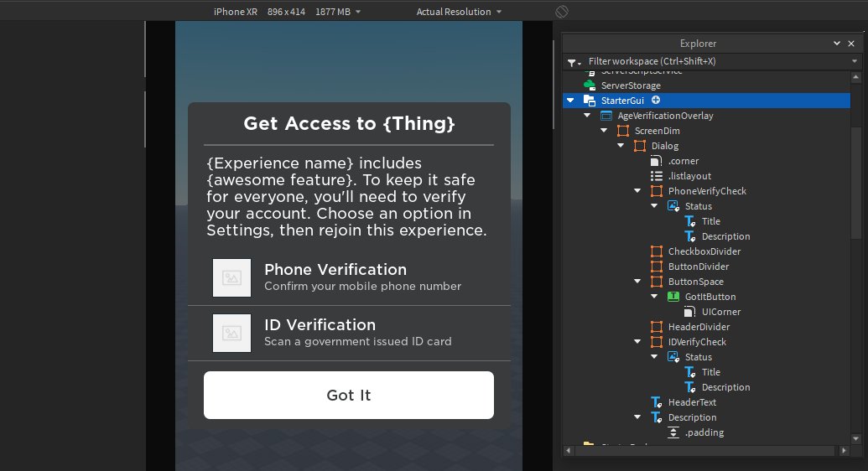The image size is (868, 471).
Task: Open the Actual Resolution dropdown
Action: click(499, 12)
